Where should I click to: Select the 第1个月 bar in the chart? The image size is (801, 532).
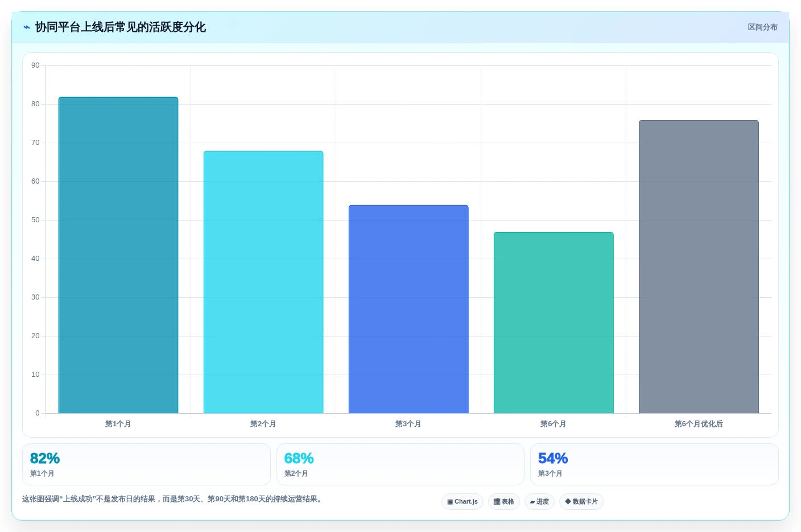pyautogui.click(x=118, y=255)
